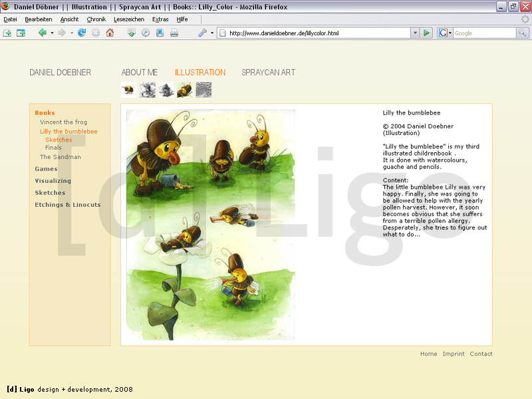Screen dimensions: 532x399
Task: Close the Firefox window
Action: (525, 7)
